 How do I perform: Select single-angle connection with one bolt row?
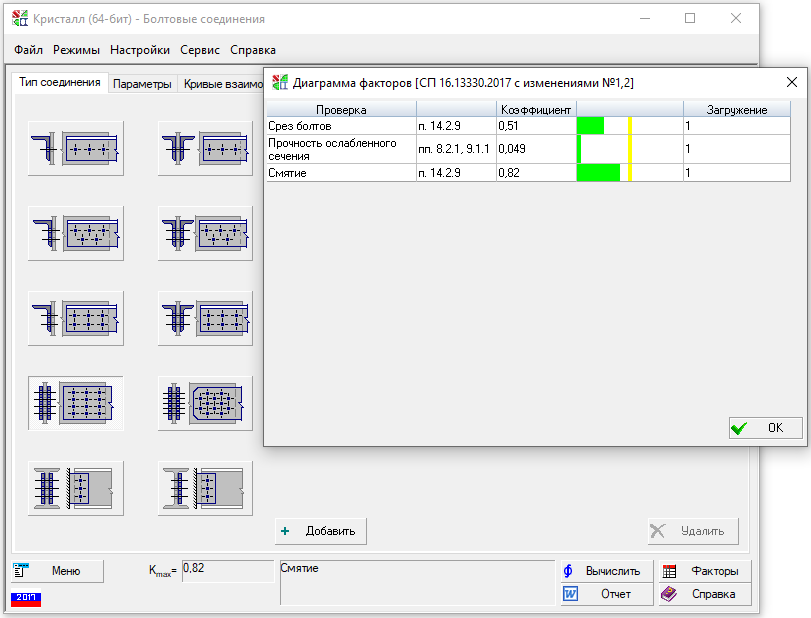[76, 149]
